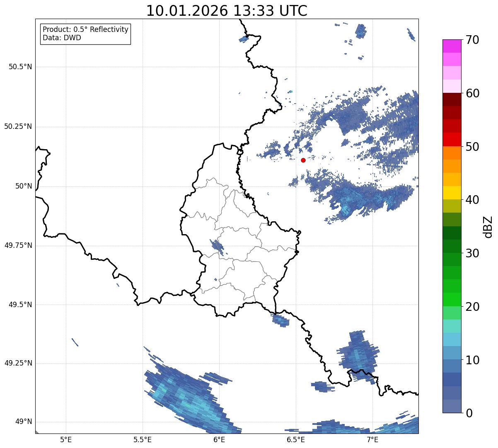The height and width of the screenshot is (448, 498).
Task: Pick the bottom gray-blue swatch at 0 dBZ
Action: click(452, 406)
